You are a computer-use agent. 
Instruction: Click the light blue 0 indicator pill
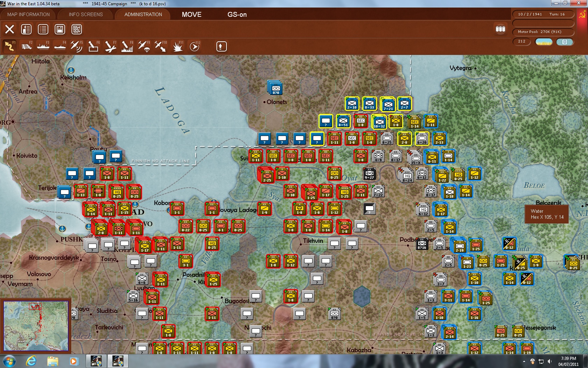[x=565, y=42]
